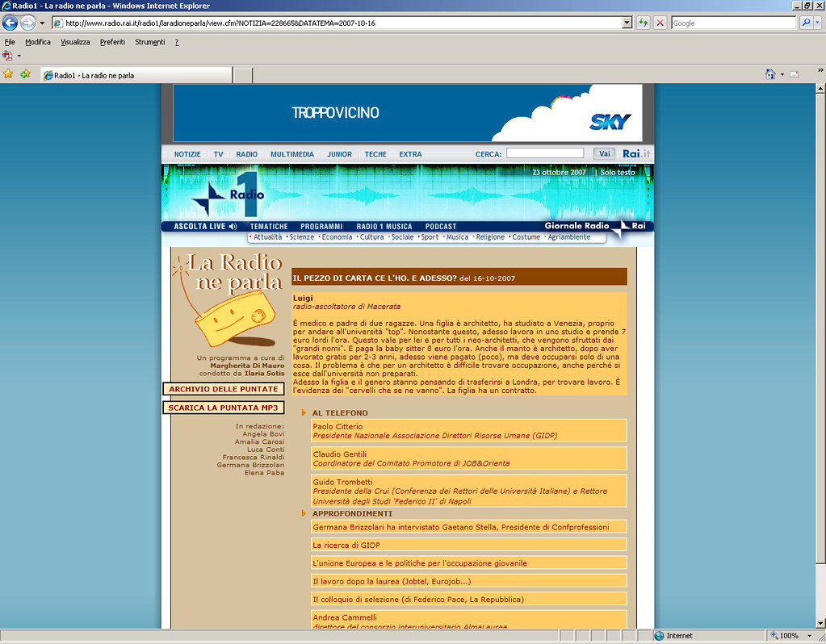Open the Strumenti menu
This screenshot has width=826, height=644.
coord(149,42)
